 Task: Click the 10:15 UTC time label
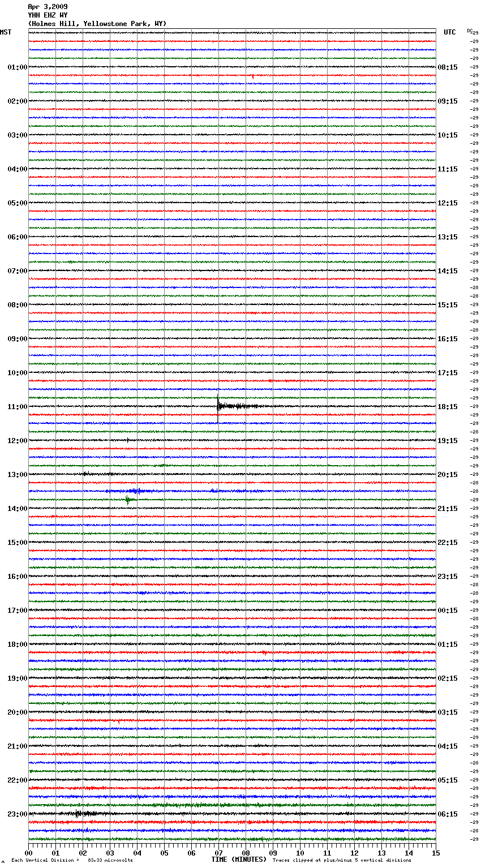click(448, 135)
